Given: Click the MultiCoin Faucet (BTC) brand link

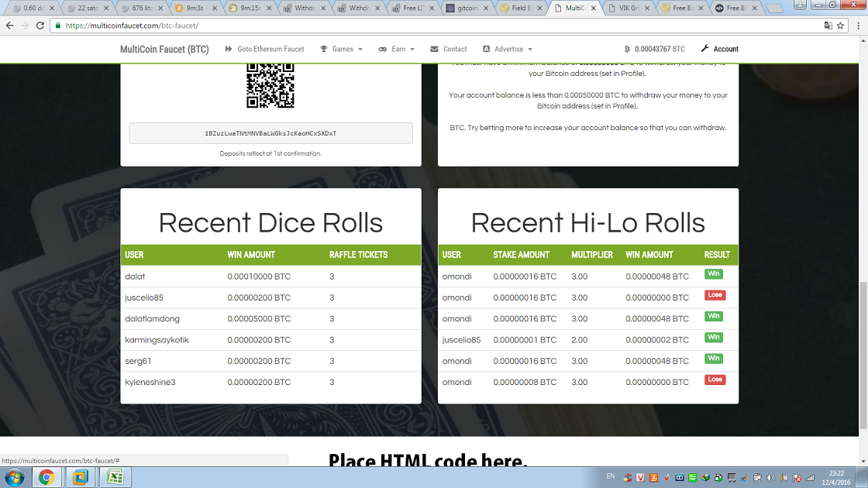Looking at the screenshot, I should coord(164,50).
